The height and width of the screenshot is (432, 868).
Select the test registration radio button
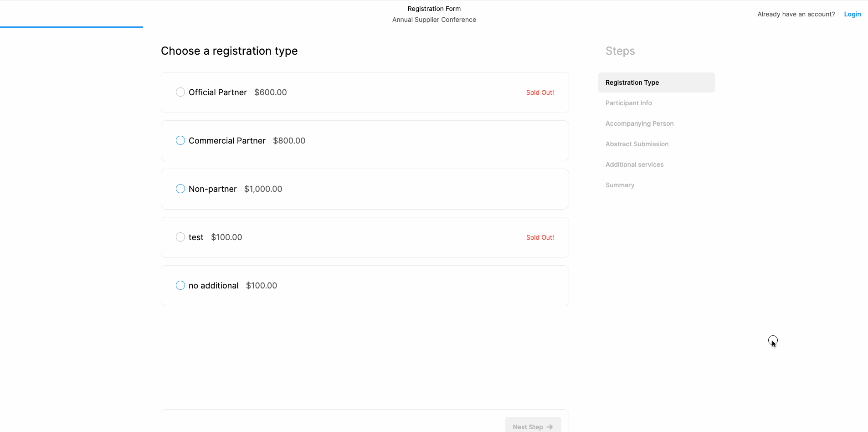pyautogui.click(x=180, y=237)
